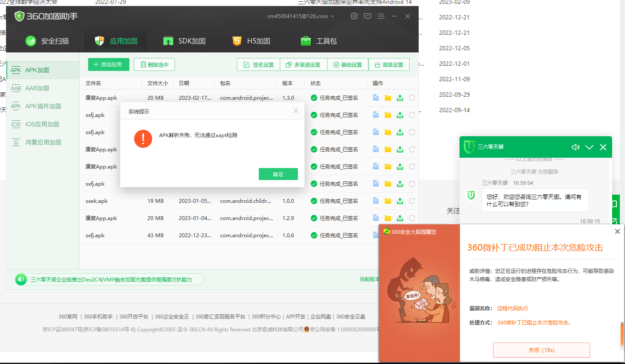Select the sxek.apk file name
This screenshot has height=364, width=625.
click(97, 201)
